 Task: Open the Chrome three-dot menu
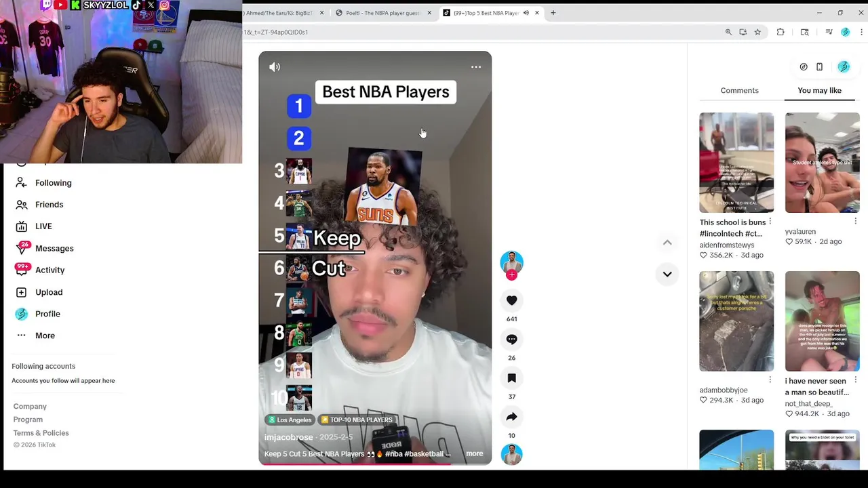coord(861,32)
